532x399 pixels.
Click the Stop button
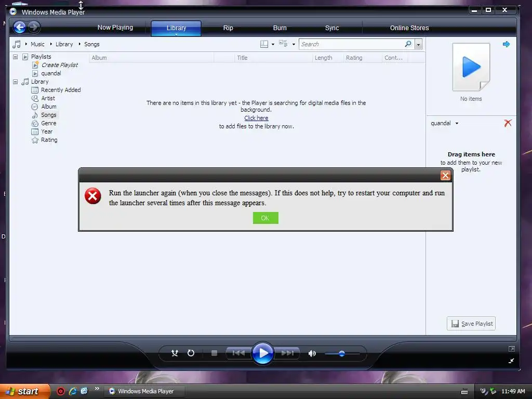coord(214,353)
